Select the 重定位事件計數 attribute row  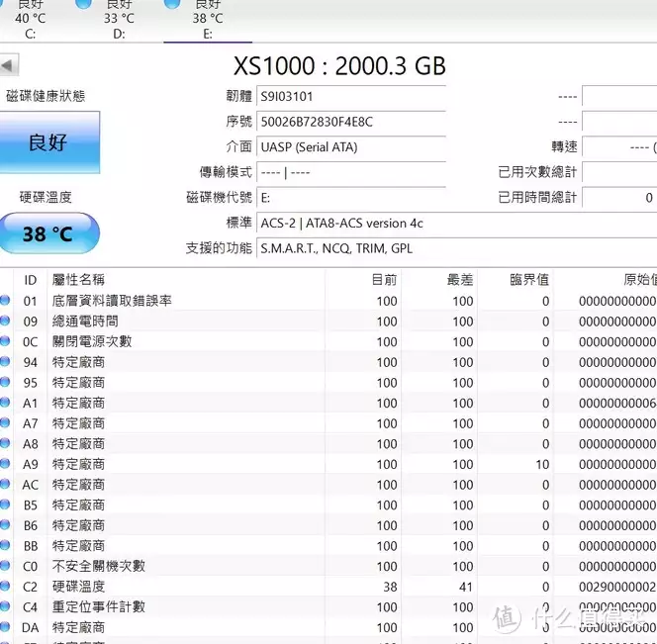point(328,606)
